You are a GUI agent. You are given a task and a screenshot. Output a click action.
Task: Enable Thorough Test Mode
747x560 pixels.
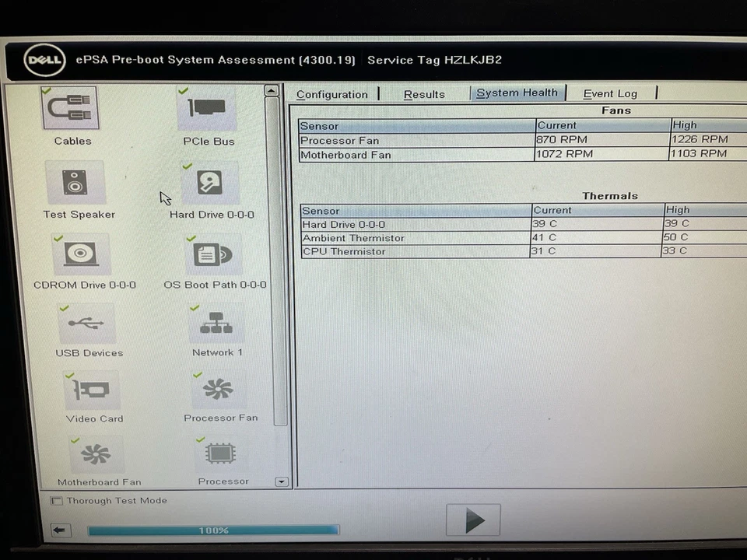[56, 500]
